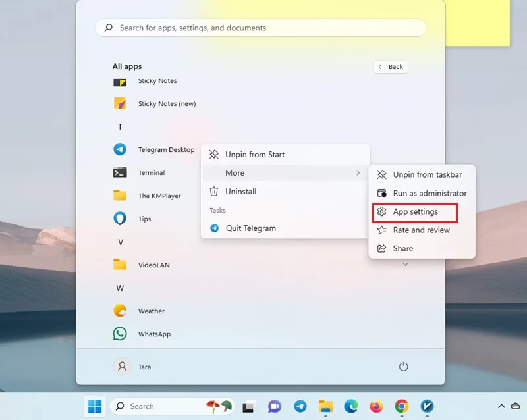Select App settings in the submenu
This screenshot has height=420, width=527.
(415, 212)
